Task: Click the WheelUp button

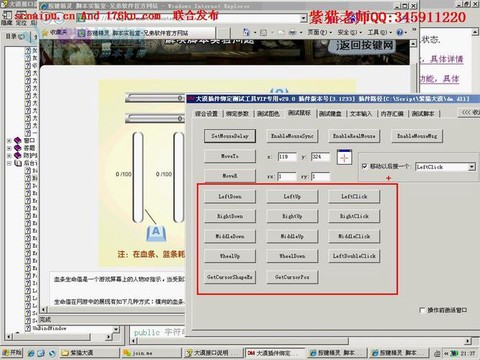Action: coord(230,256)
